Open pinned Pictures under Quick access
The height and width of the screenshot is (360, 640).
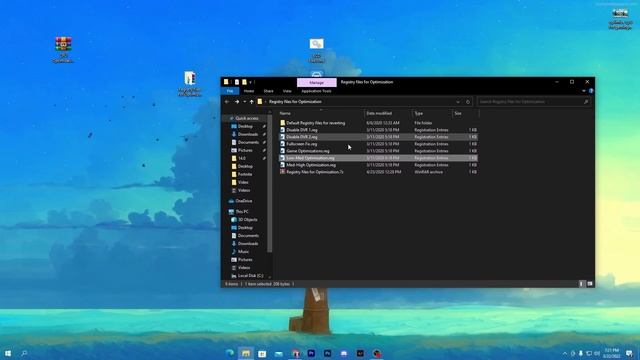[245, 150]
